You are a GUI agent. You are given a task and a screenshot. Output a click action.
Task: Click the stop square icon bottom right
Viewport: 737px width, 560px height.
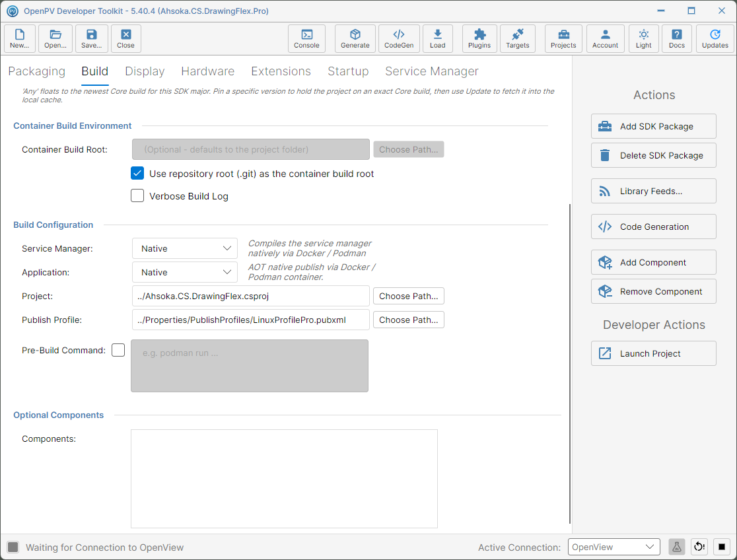(x=722, y=547)
